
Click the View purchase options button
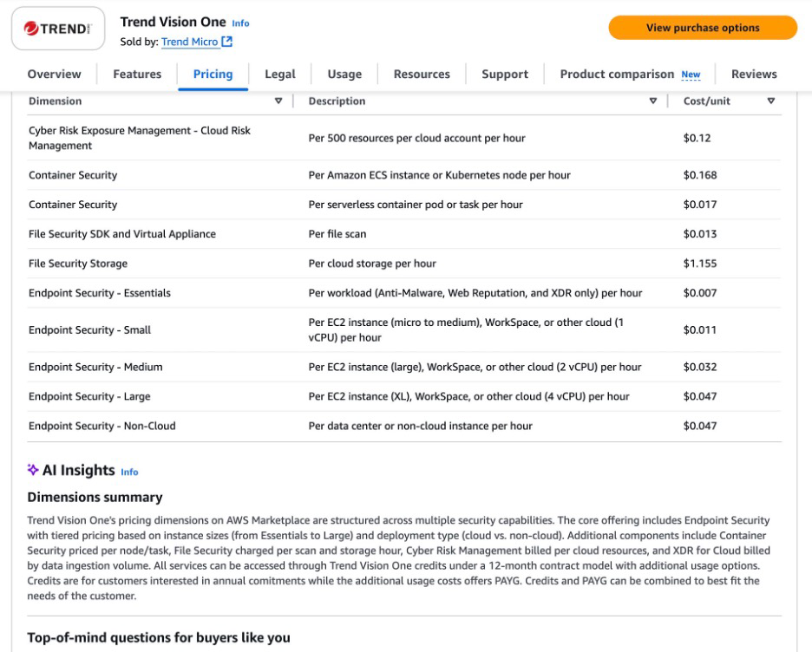point(703,28)
